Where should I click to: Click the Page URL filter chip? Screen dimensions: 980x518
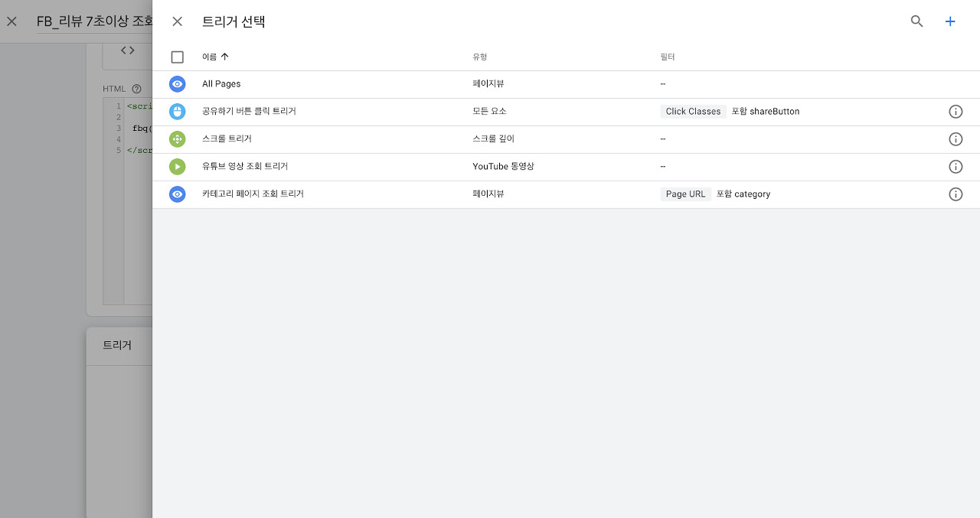[685, 194]
